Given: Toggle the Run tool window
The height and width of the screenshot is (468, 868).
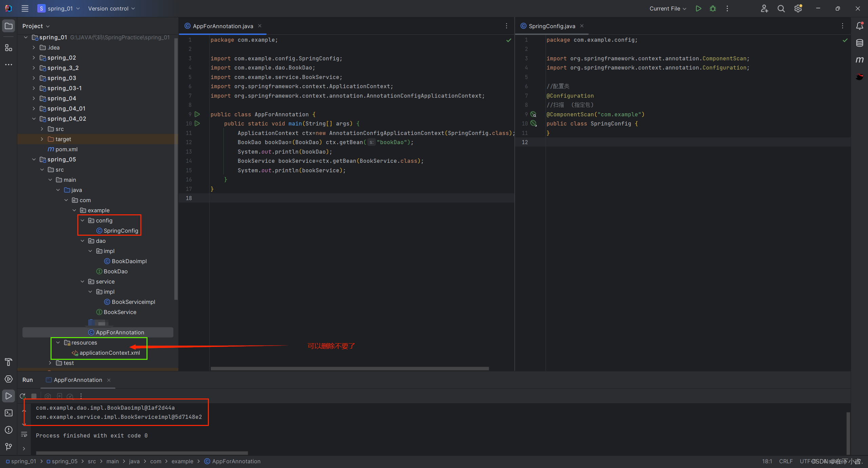Looking at the screenshot, I should (x=8, y=396).
